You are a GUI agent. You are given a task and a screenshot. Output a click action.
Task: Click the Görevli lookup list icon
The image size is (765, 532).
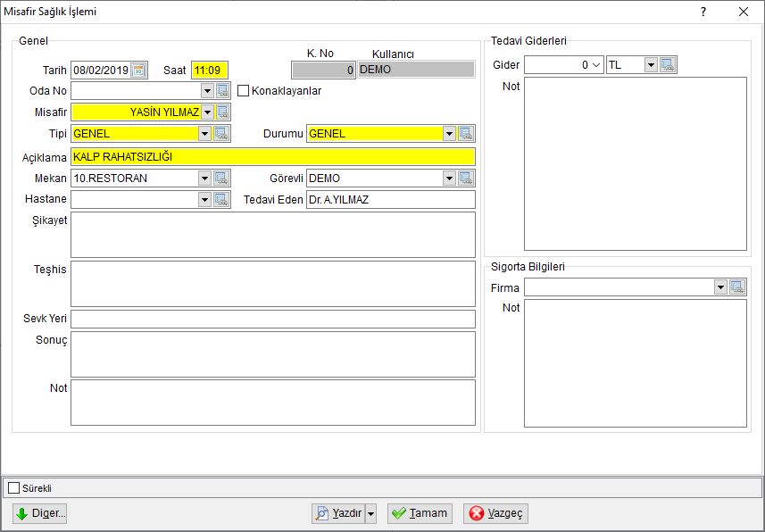pyautogui.click(x=466, y=179)
